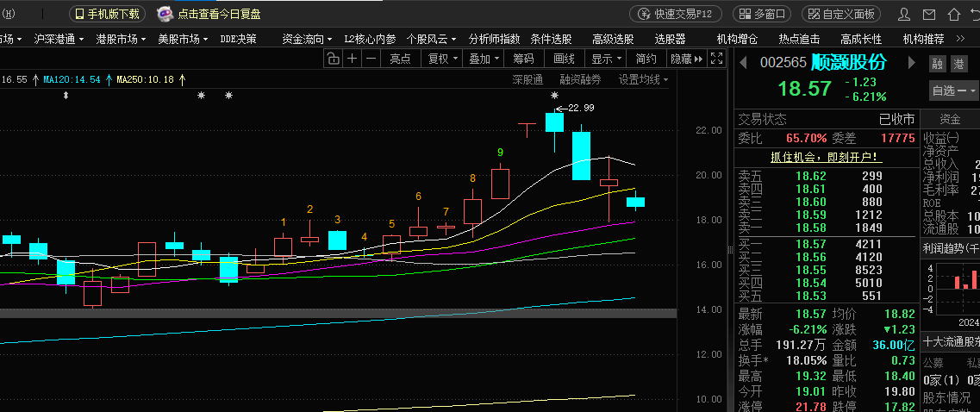Expand 港股市场 menu
Viewport: 980px width, 412px height.
pos(121,39)
